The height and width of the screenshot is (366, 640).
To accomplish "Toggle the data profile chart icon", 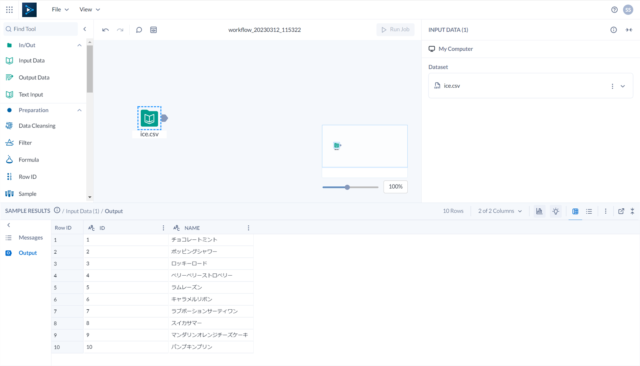I will point(539,211).
